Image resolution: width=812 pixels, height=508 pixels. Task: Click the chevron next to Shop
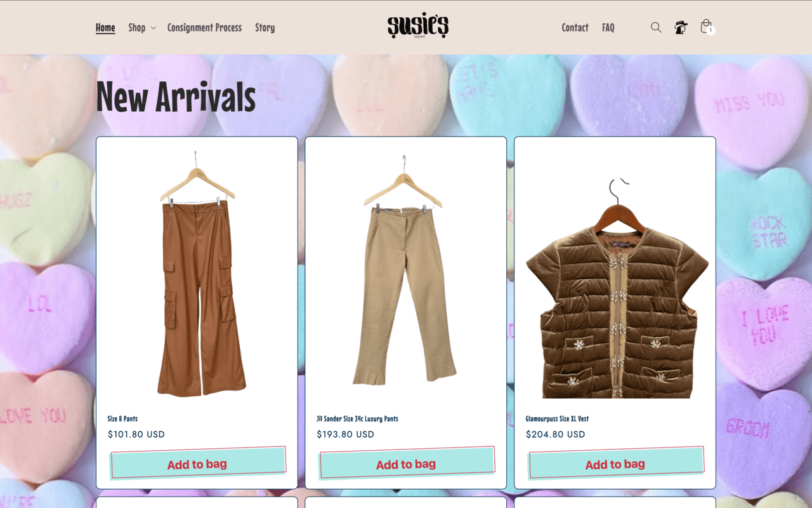point(153,28)
